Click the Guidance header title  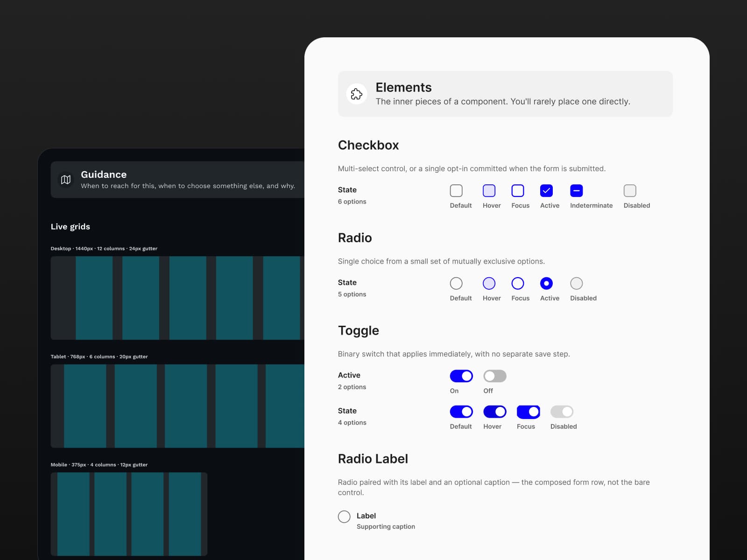pyautogui.click(x=104, y=175)
